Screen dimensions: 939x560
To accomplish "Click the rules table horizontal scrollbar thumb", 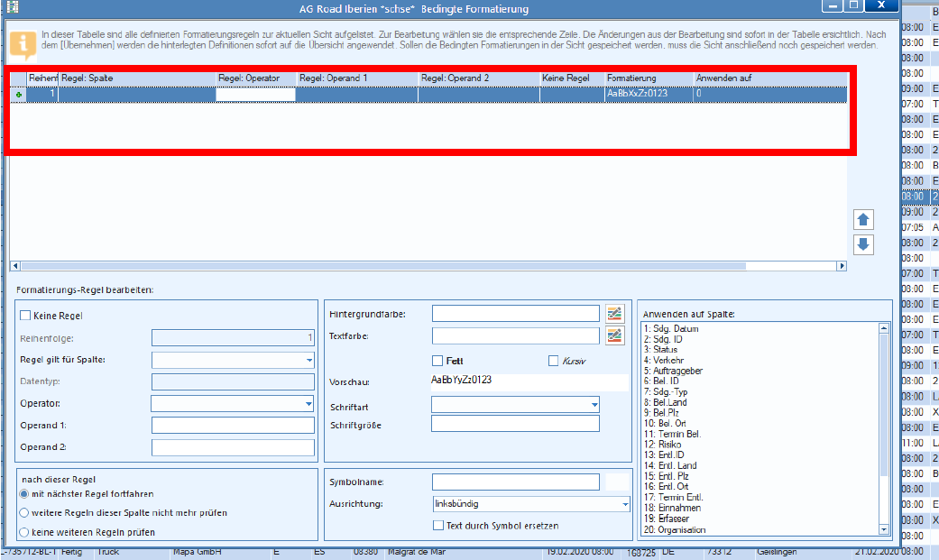I will 383,266.
